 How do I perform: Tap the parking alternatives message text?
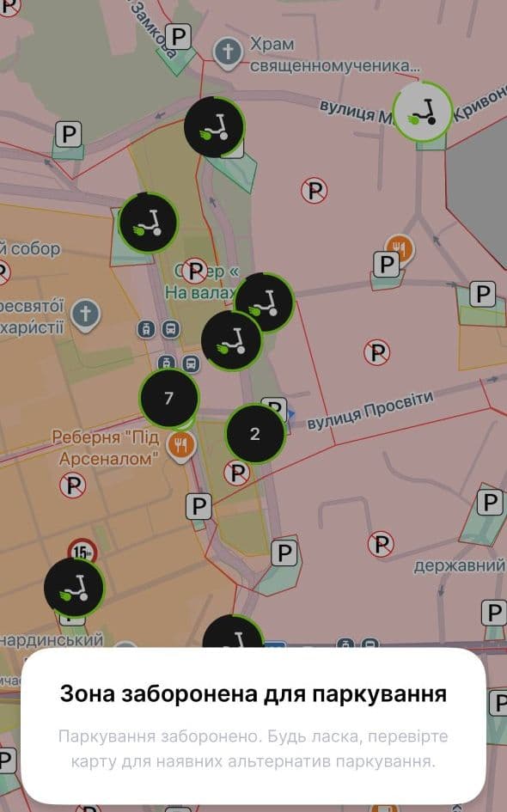click(x=253, y=748)
